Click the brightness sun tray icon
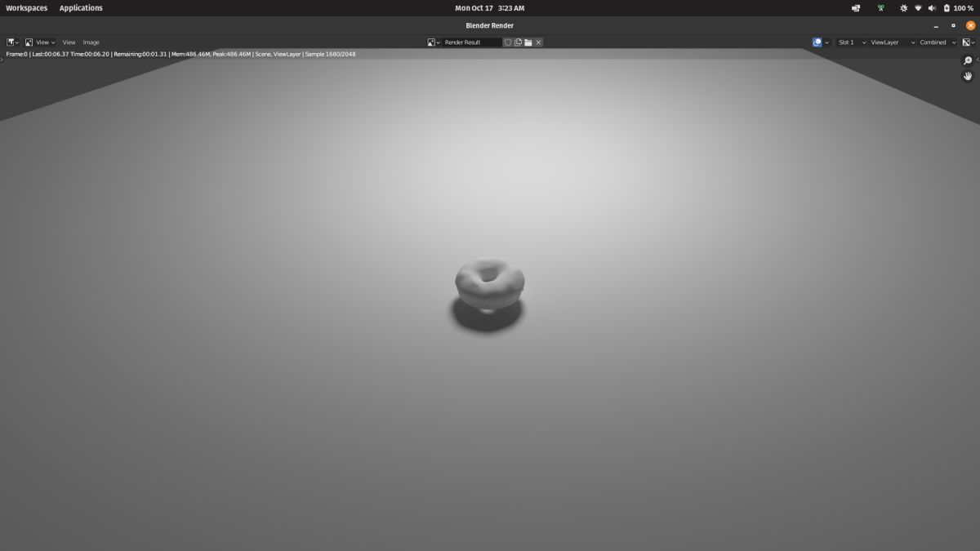This screenshot has height=551, width=980. pyautogui.click(x=903, y=8)
